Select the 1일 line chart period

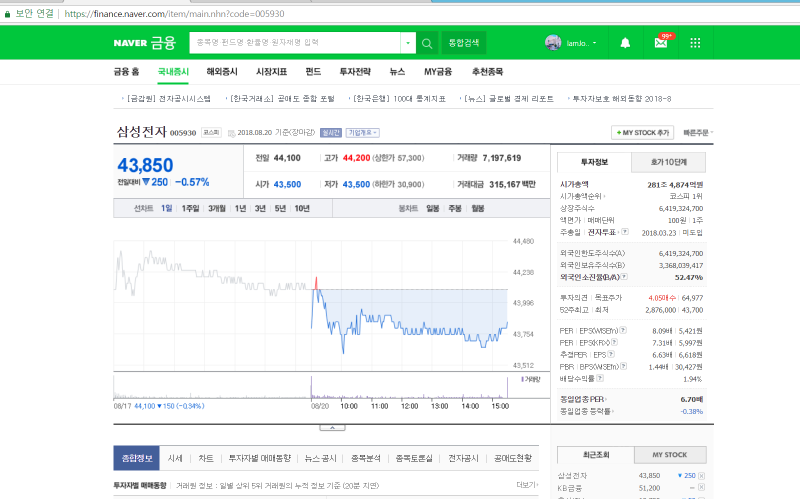tap(166, 208)
